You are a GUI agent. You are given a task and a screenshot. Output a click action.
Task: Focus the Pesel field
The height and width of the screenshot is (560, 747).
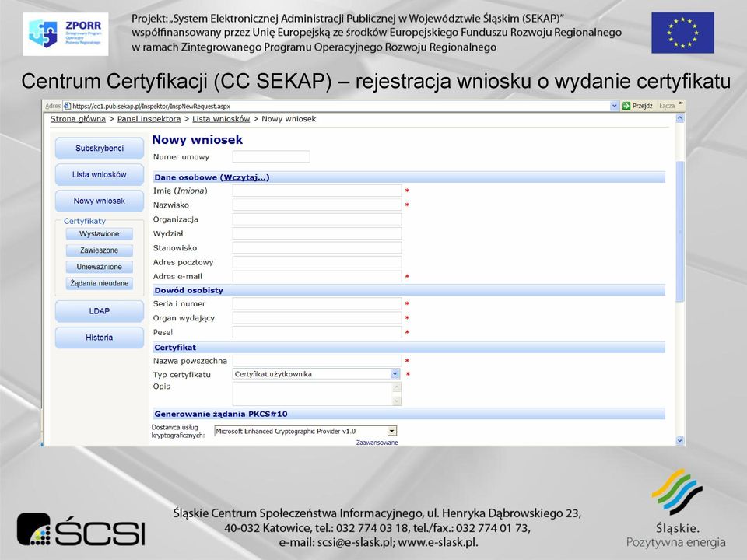tap(317, 332)
